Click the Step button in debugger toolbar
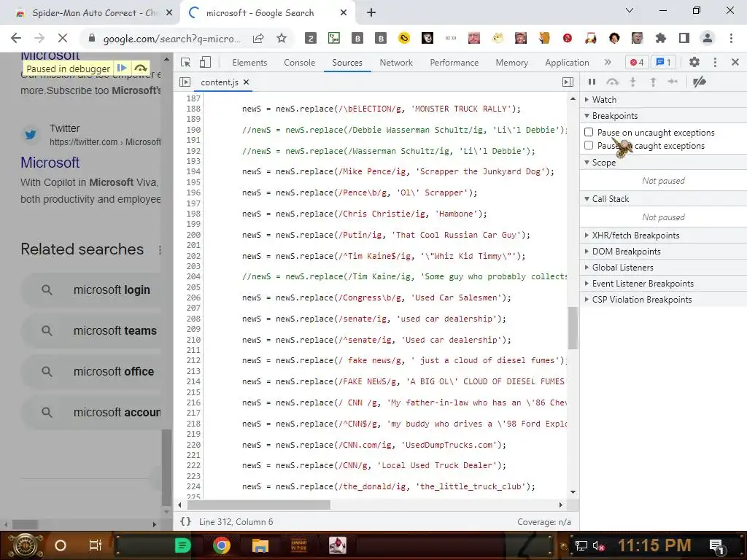The image size is (747, 560). [673, 82]
